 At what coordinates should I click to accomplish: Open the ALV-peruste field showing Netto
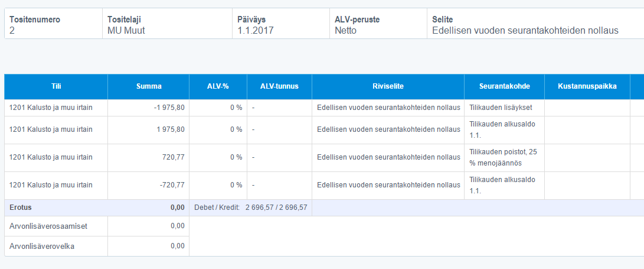(x=377, y=24)
